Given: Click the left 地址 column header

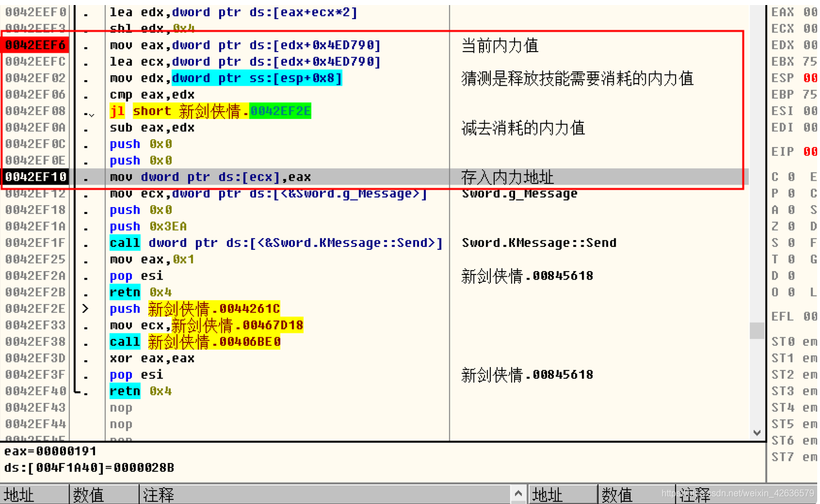Looking at the screenshot, I should pyautogui.click(x=34, y=494).
